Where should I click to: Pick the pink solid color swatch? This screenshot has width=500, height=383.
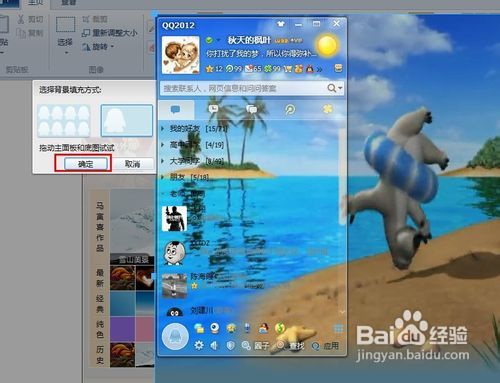[x=145, y=329]
